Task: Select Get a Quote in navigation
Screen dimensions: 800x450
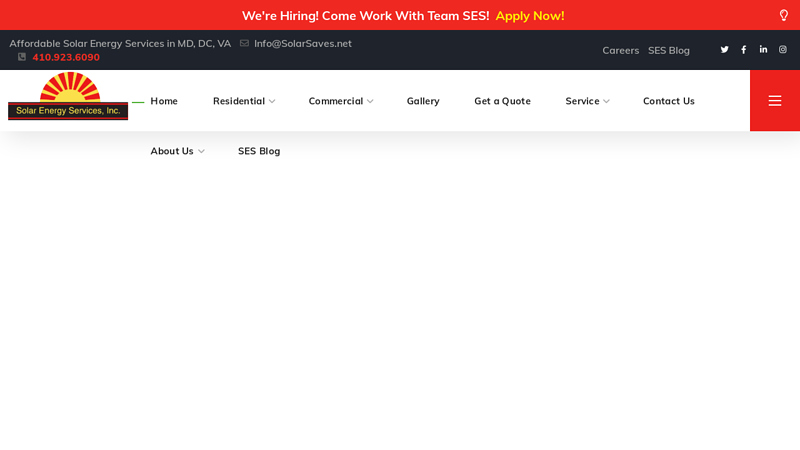Action: [503, 101]
